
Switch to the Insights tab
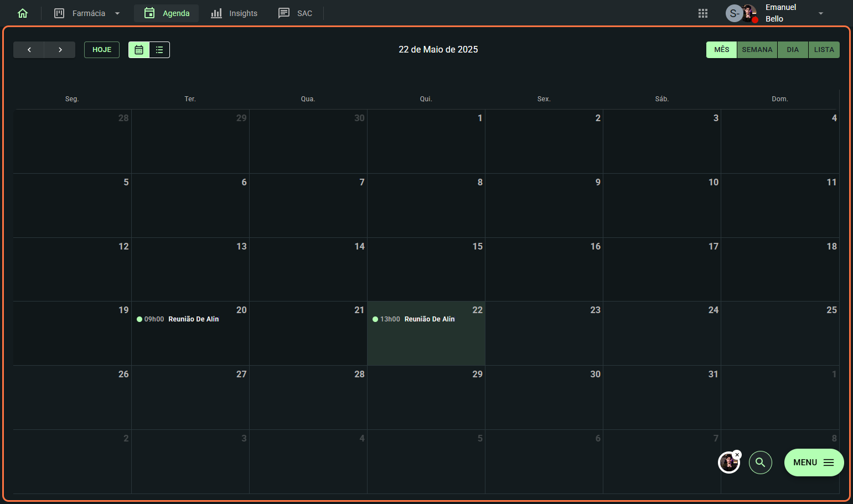(234, 13)
